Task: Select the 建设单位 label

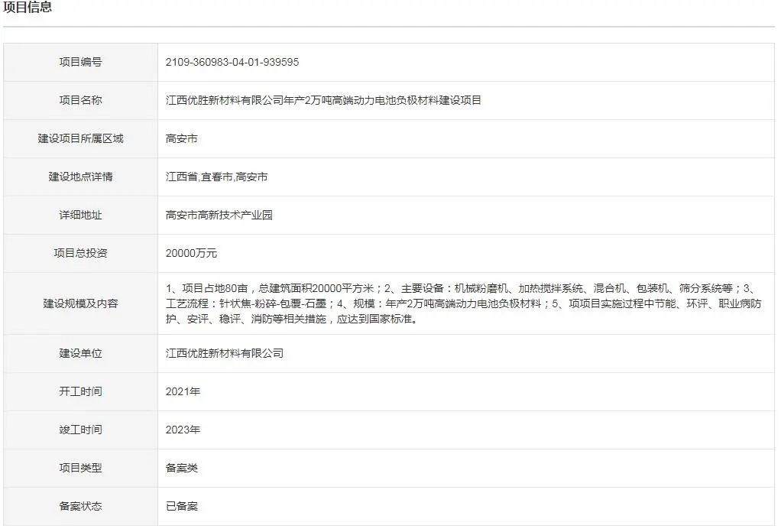Action: click(80, 353)
